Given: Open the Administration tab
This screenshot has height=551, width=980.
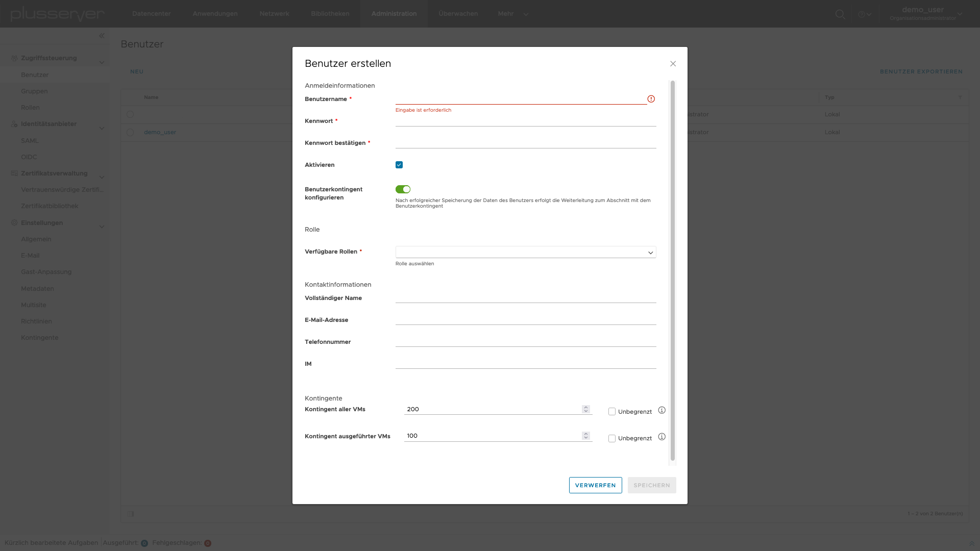Looking at the screenshot, I should tap(394, 14).
